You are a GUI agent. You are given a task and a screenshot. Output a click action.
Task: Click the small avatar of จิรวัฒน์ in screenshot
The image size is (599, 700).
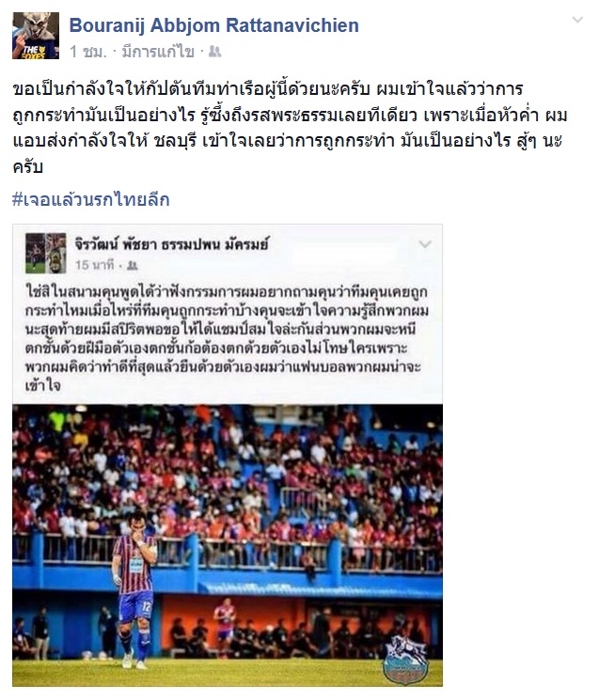45,253
